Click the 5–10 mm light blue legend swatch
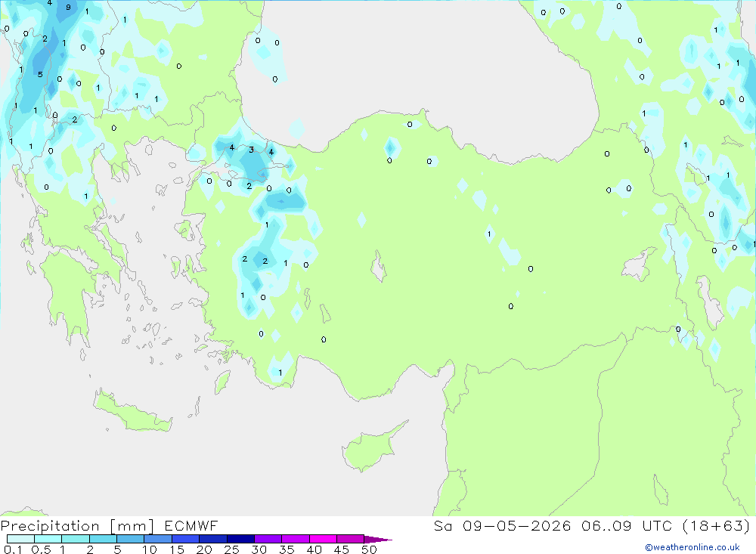Screen dimensions: 756x554 click(x=131, y=539)
